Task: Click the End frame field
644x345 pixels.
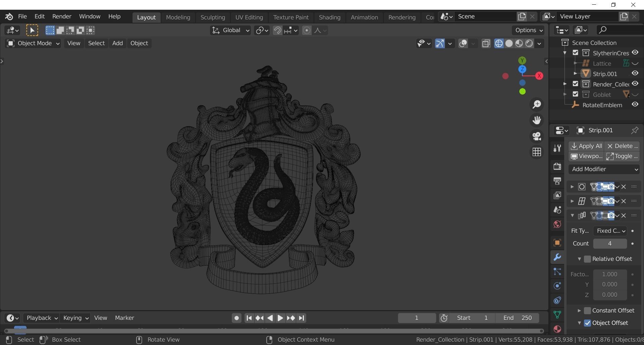Action: coord(517,318)
